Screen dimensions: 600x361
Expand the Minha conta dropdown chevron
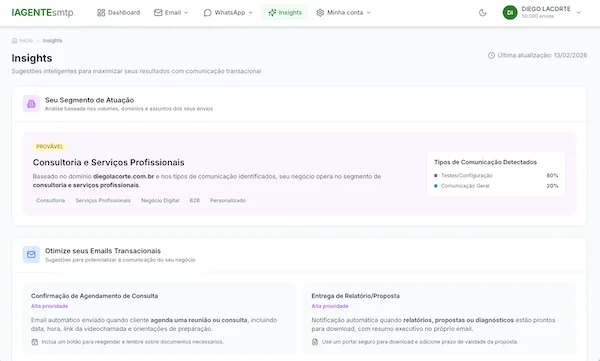point(368,13)
